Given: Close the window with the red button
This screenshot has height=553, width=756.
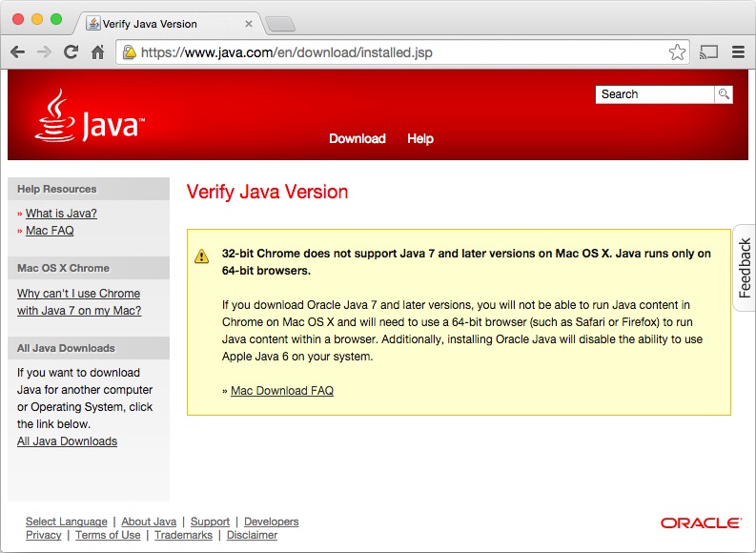Looking at the screenshot, I should [x=18, y=19].
